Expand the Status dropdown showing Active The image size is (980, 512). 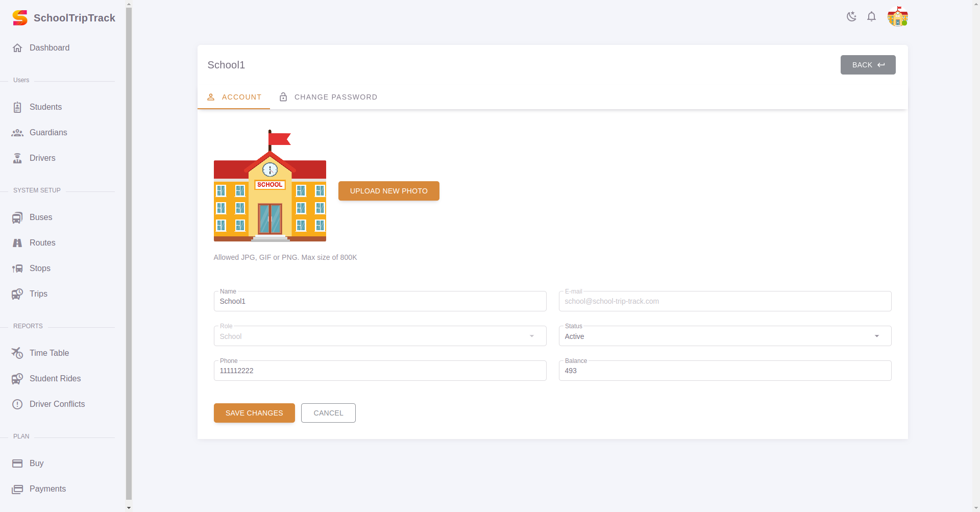877,336
